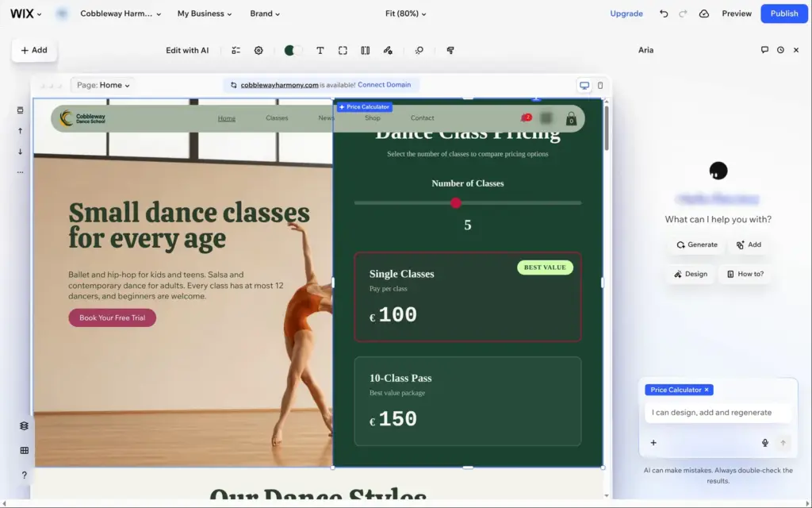Open the Wix logo menu
The width and height of the screenshot is (812, 508).
pos(25,13)
